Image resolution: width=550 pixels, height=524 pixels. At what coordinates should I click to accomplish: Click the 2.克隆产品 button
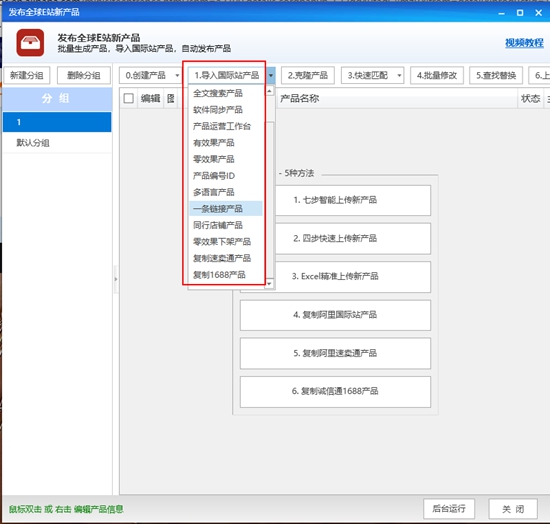pos(308,75)
